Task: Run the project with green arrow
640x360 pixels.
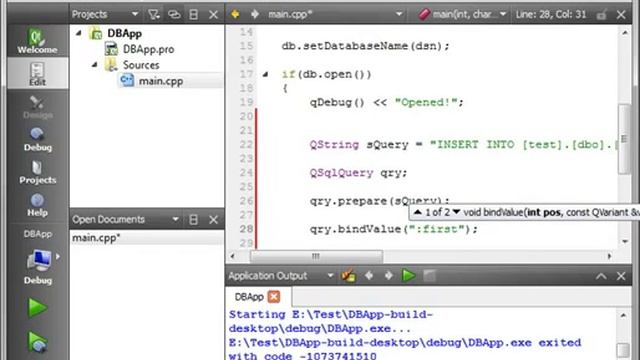Action: (x=37, y=307)
